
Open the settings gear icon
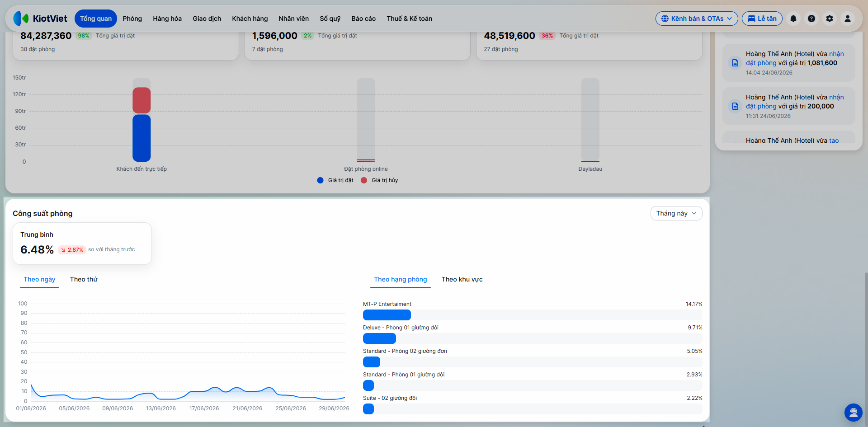[830, 19]
